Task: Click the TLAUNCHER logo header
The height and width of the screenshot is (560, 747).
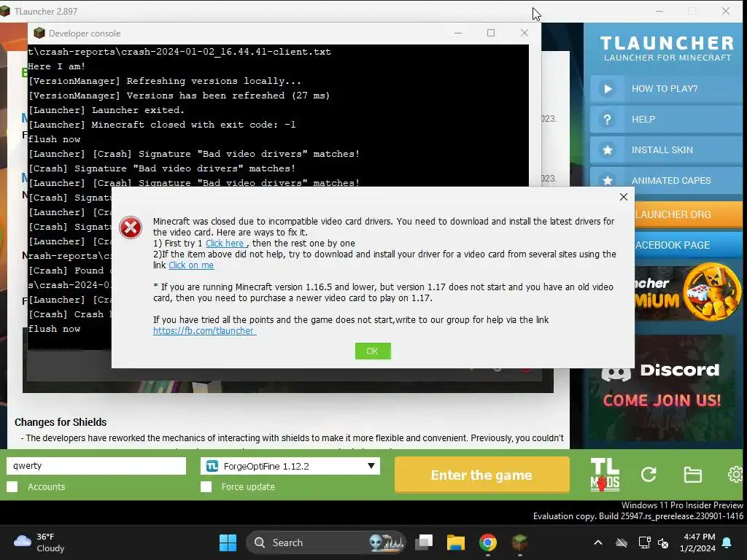Action: click(x=667, y=48)
